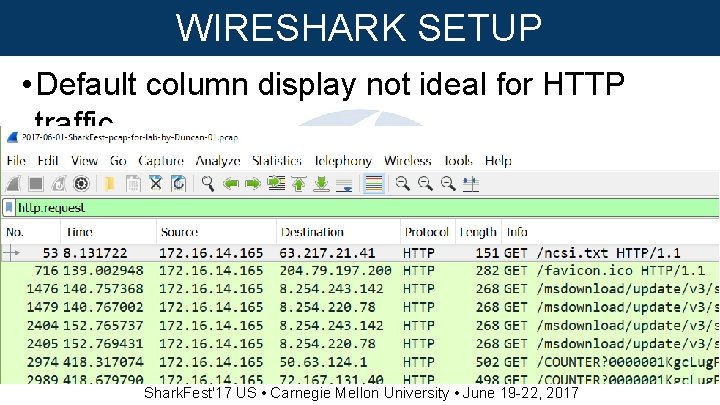
Task: Sort by the Time column header
Action: [x=108, y=232]
